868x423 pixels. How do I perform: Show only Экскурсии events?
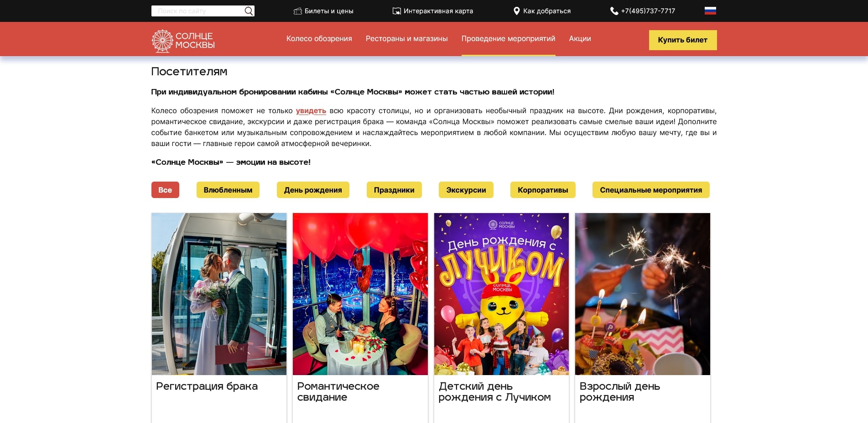[x=466, y=190]
